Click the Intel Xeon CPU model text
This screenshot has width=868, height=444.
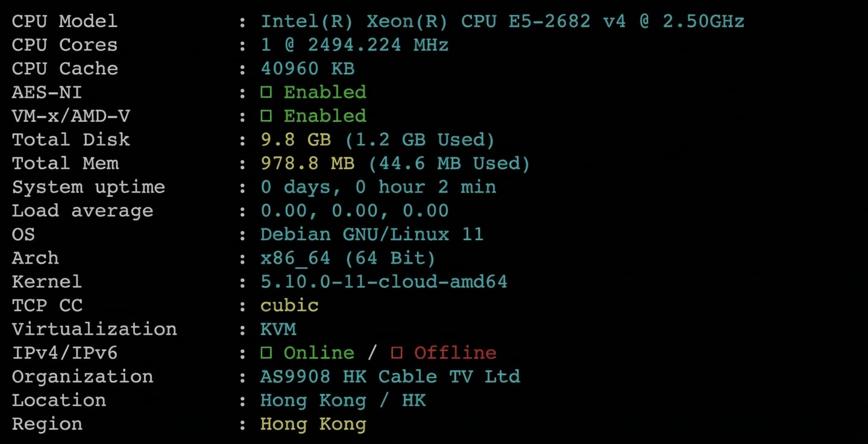[x=502, y=22]
